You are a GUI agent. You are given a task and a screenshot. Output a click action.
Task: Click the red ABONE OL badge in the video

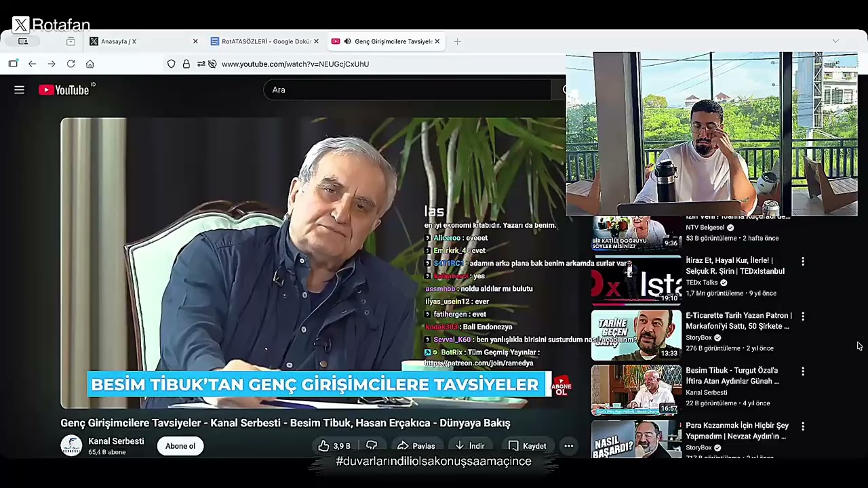tap(561, 388)
